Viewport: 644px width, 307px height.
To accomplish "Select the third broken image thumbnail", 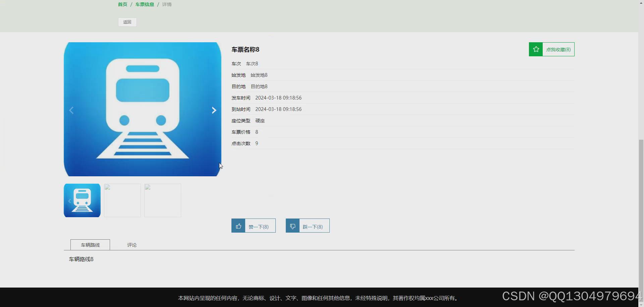I will (x=163, y=200).
